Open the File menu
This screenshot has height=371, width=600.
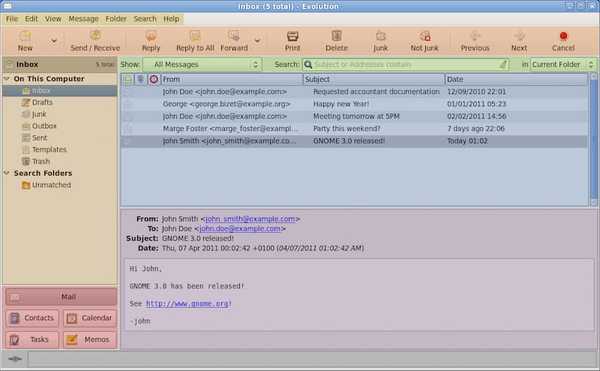(x=12, y=19)
